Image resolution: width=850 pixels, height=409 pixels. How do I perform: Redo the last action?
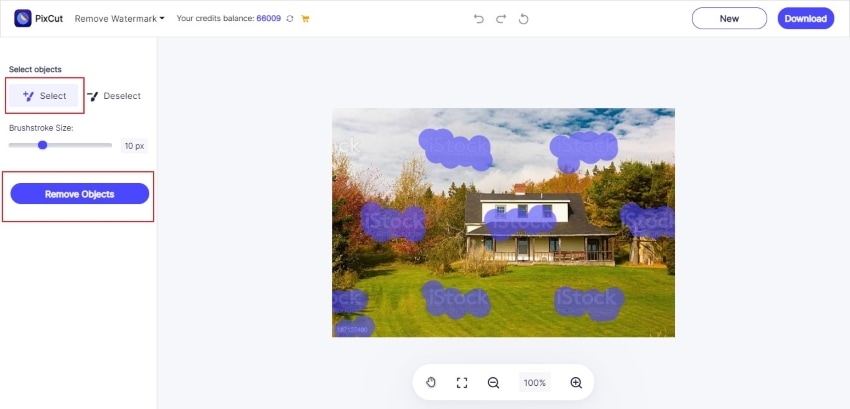[x=501, y=19]
